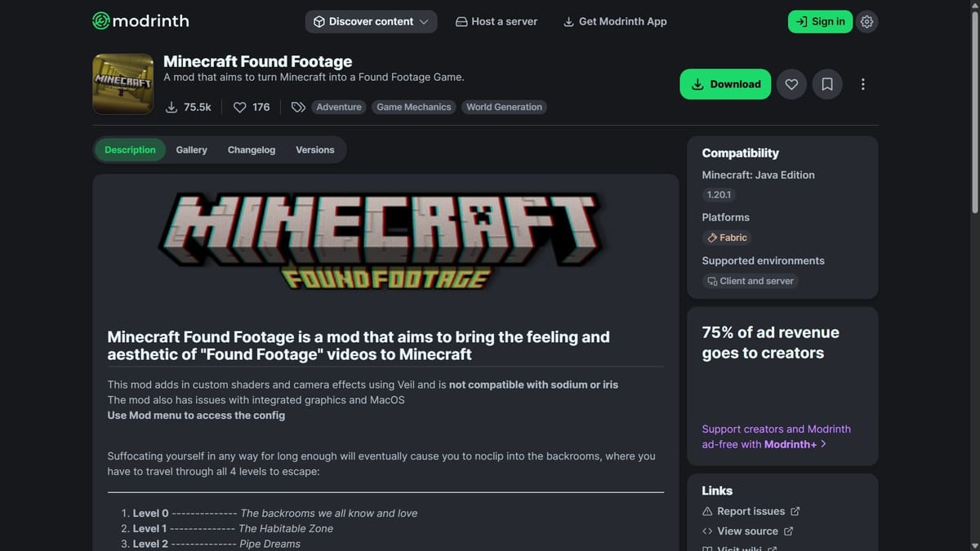Click the Get Modrinth App download icon
The image size is (980, 551).
point(568,21)
